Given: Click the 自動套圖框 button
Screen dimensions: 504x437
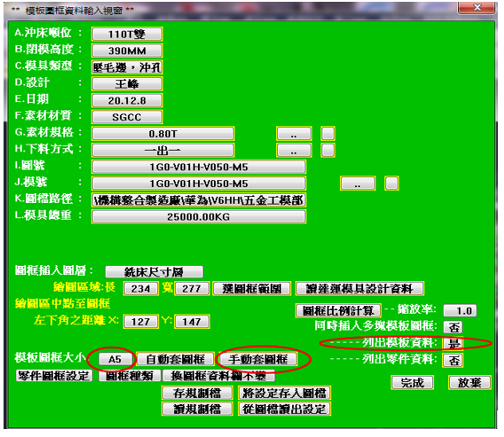Looking at the screenshot, I should coord(175,359).
